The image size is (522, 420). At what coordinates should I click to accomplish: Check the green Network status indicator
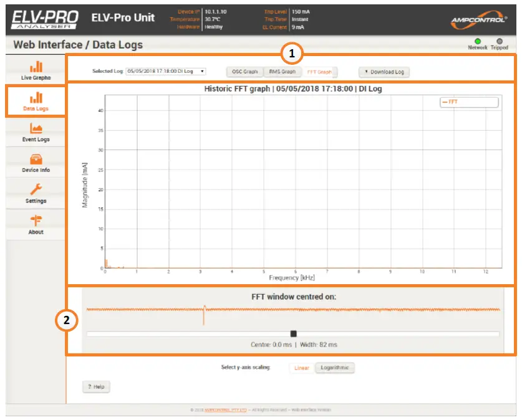point(478,41)
